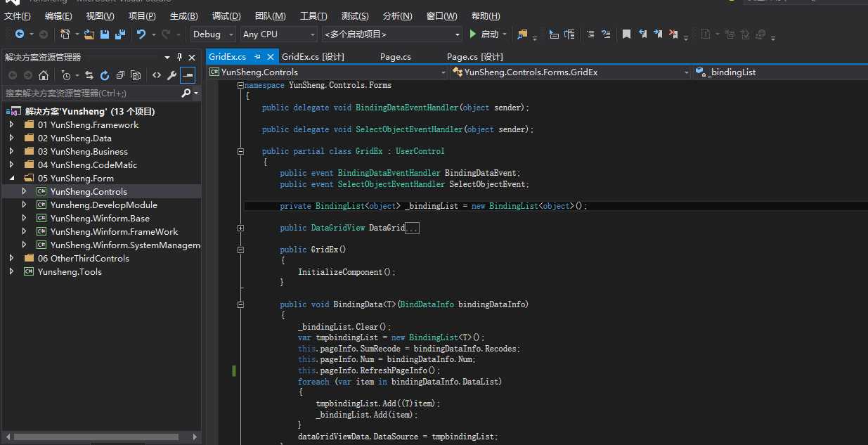Image resolution: width=868 pixels, height=445 pixels.
Task: Click the Pending Changes Filter clock icon
Action: pos(66,75)
